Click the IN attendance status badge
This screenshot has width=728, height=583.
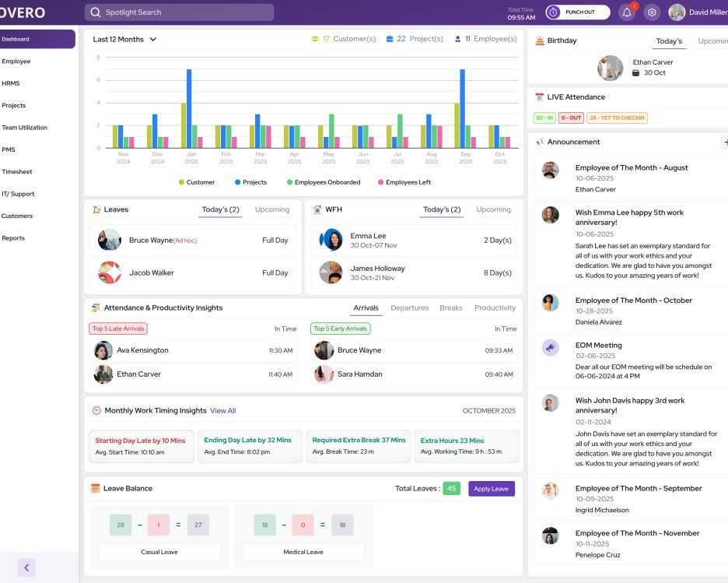[544, 118]
